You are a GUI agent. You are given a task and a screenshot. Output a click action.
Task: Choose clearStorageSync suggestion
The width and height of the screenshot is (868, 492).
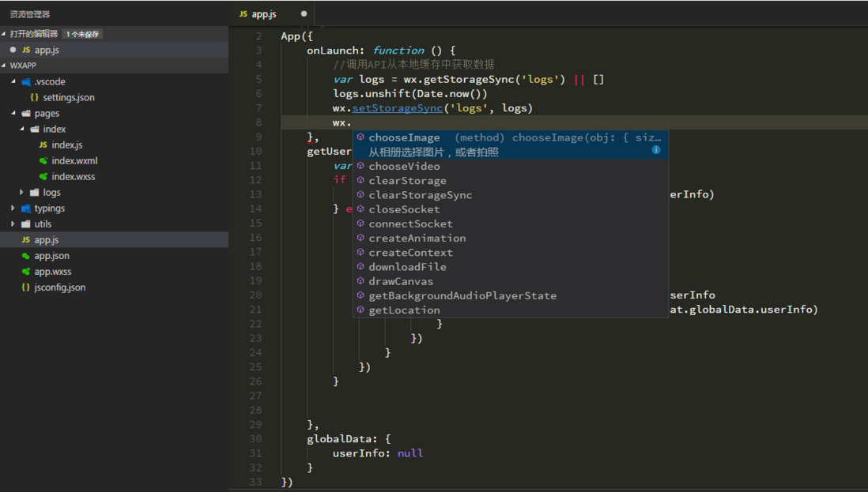pyautogui.click(x=511, y=195)
